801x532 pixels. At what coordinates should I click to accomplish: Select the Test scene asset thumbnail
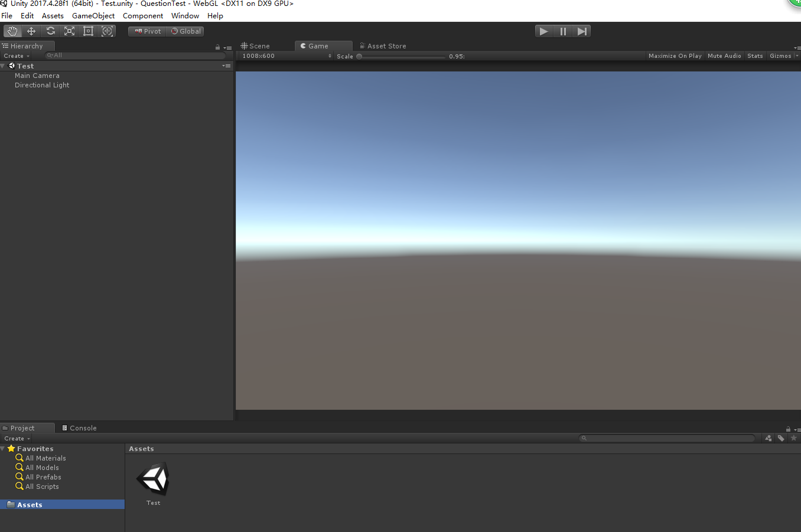point(152,478)
